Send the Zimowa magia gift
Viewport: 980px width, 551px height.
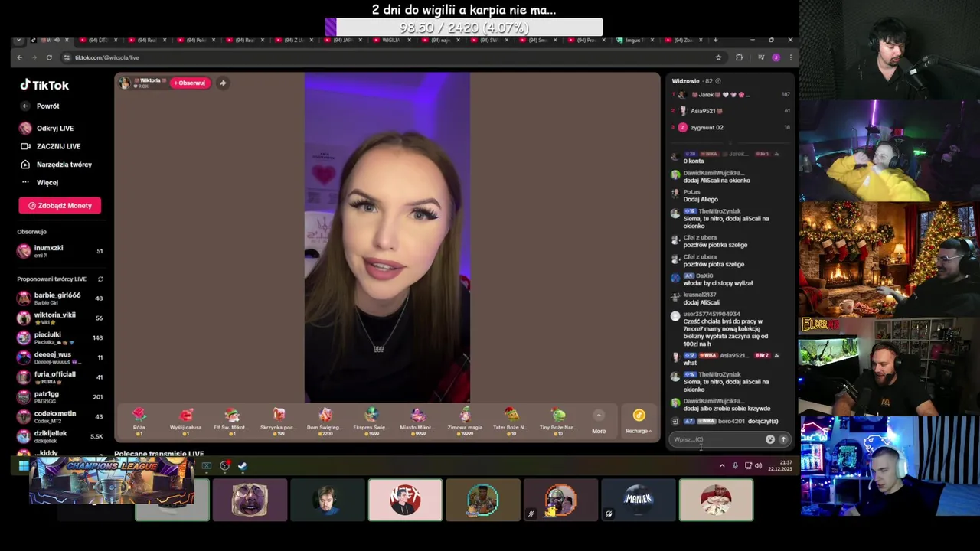coord(465,421)
